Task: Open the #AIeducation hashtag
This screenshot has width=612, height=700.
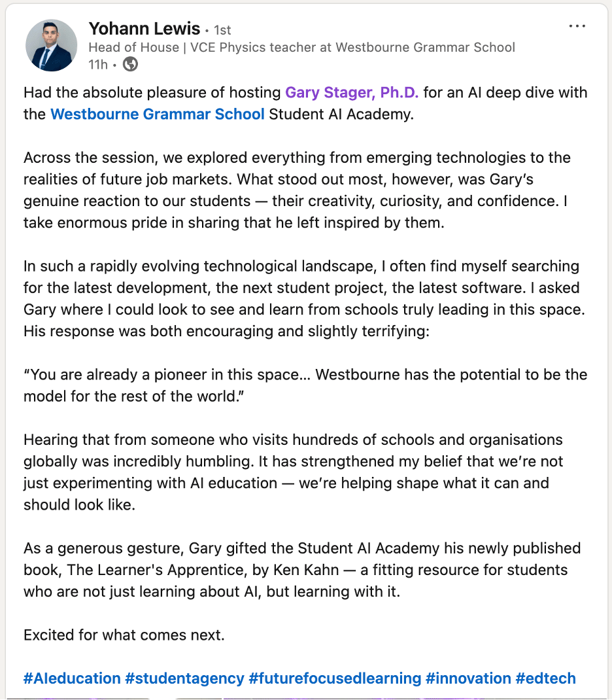Action: [72, 678]
